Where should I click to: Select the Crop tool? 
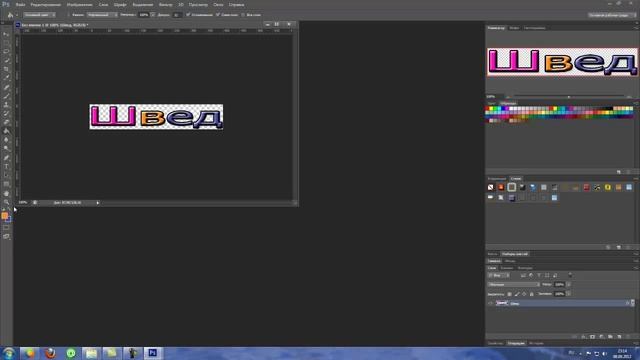(x=6, y=69)
